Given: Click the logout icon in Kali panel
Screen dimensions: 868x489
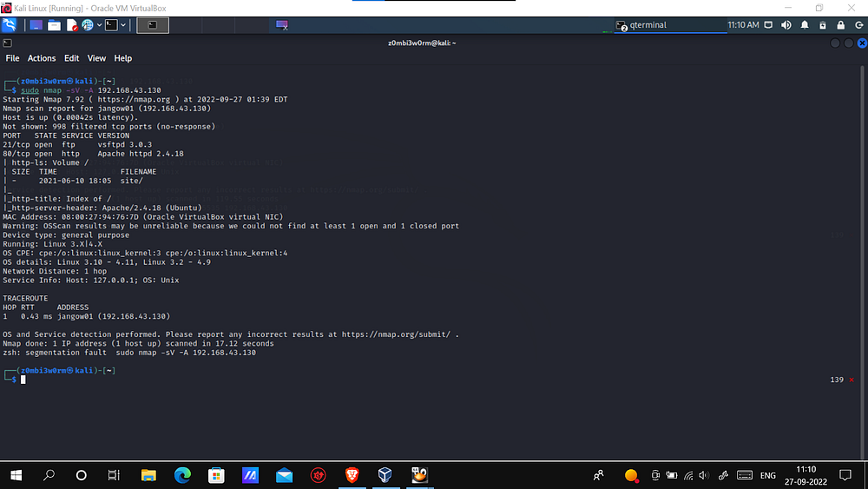Looking at the screenshot, I should (x=857, y=25).
